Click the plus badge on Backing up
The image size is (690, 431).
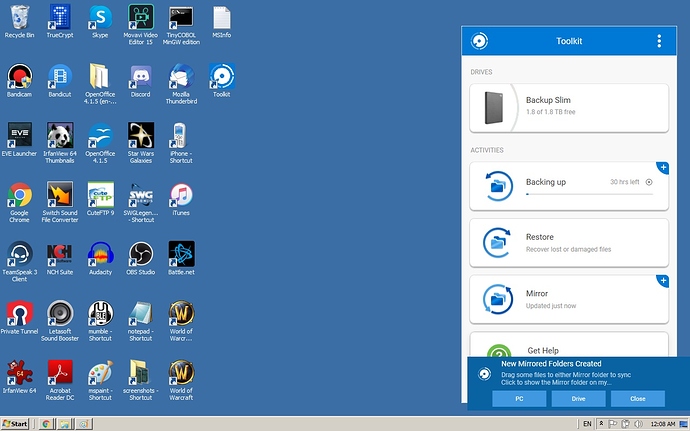point(663,168)
